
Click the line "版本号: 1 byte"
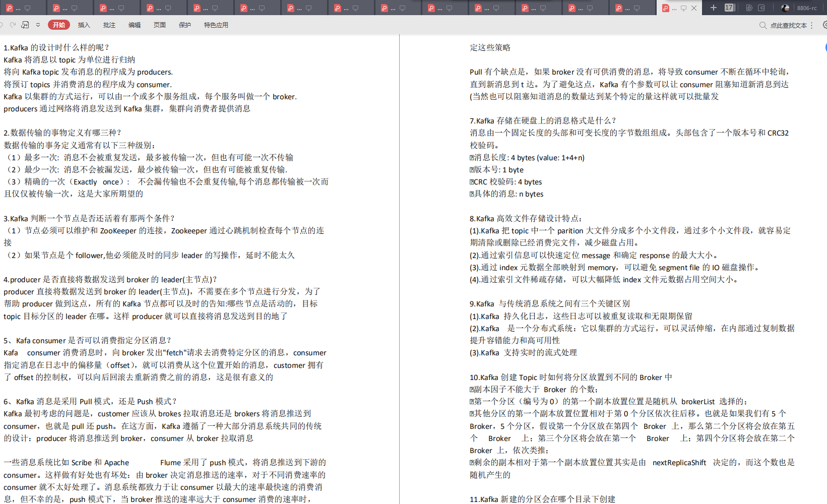click(496, 169)
